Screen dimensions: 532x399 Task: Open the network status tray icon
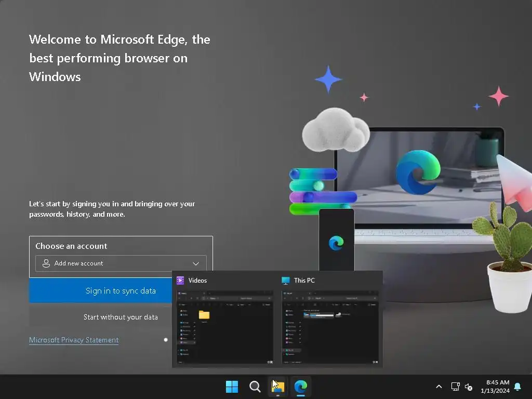click(x=455, y=387)
